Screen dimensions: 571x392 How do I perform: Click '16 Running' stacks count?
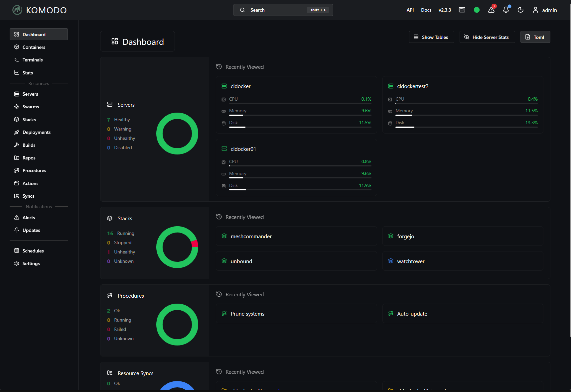coord(121,233)
